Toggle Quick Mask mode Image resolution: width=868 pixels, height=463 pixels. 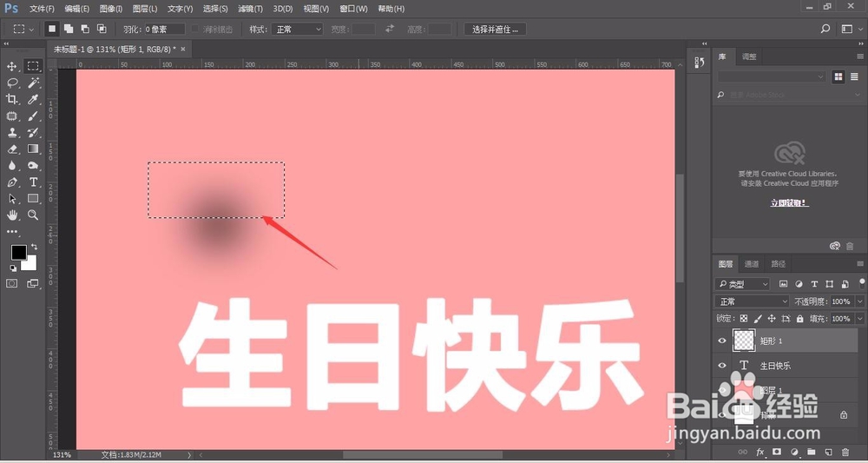point(11,283)
